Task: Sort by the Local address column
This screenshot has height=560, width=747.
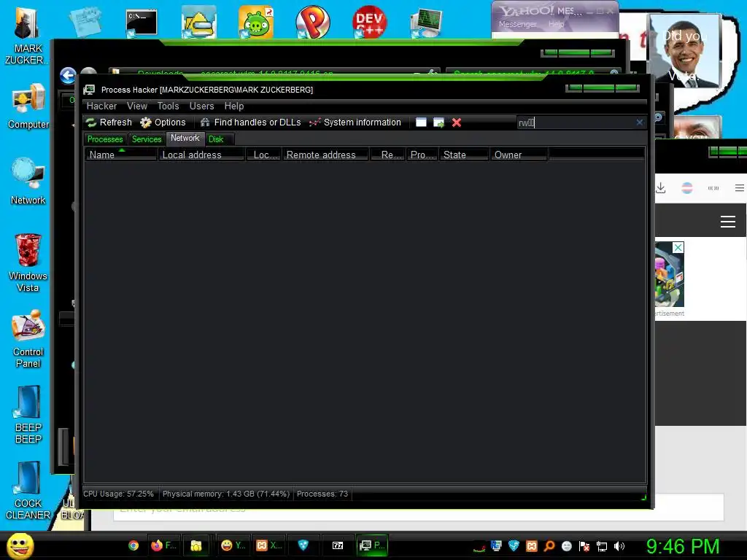Action: coord(201,155)
